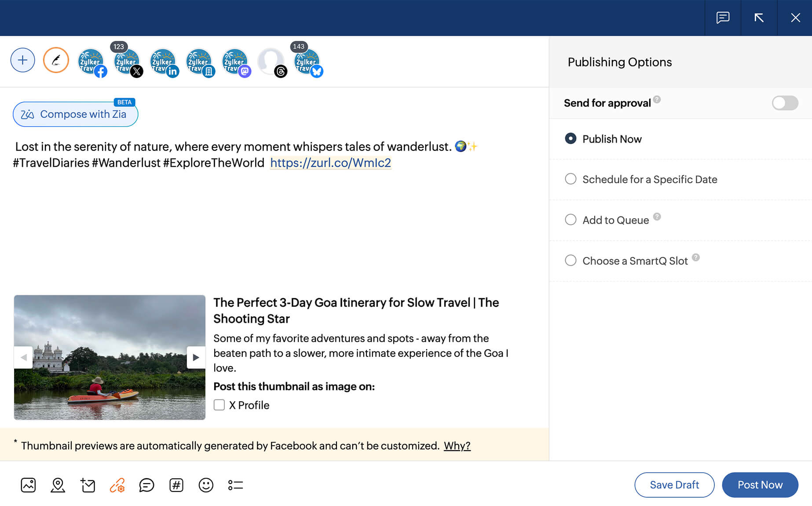This screenshot has height=506, width=812.
Task: Click the article description about Goa
Action: [361, 353]
